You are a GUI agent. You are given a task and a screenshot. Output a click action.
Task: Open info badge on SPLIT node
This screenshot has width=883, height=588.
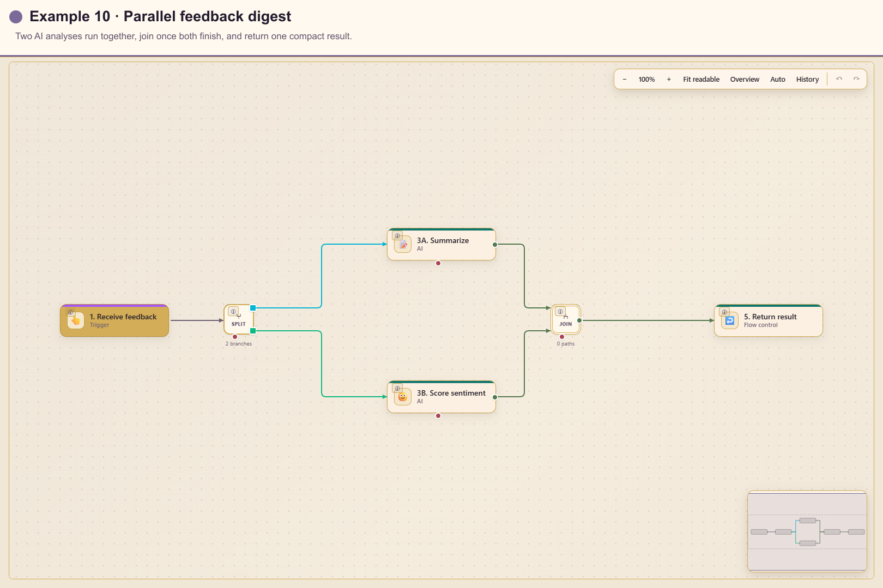coord(233,312)
